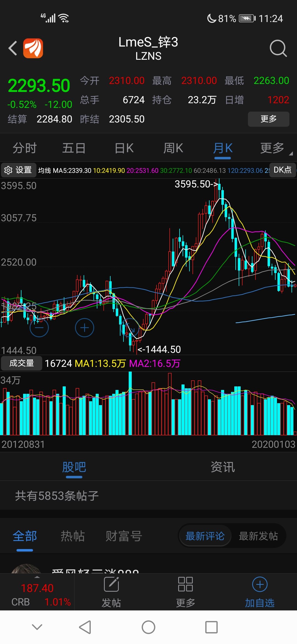Select the 五日 chart tab
Image resolution: width=297 pixels, height=644 pixels.
[74, 148]
